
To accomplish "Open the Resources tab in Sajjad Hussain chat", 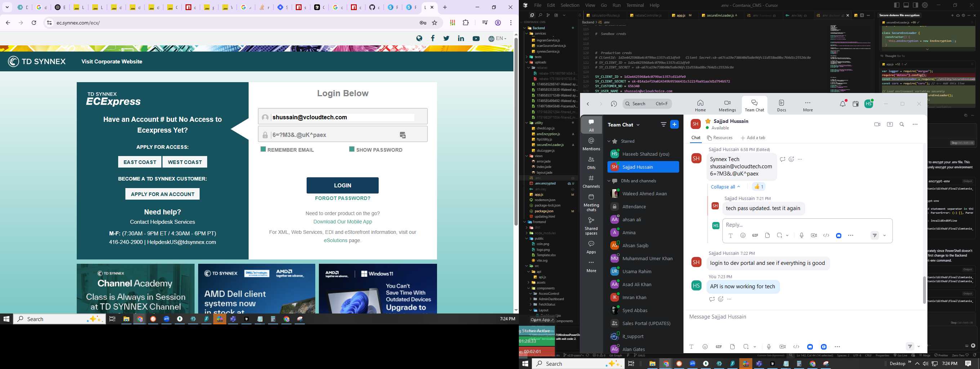I will 720,138.
